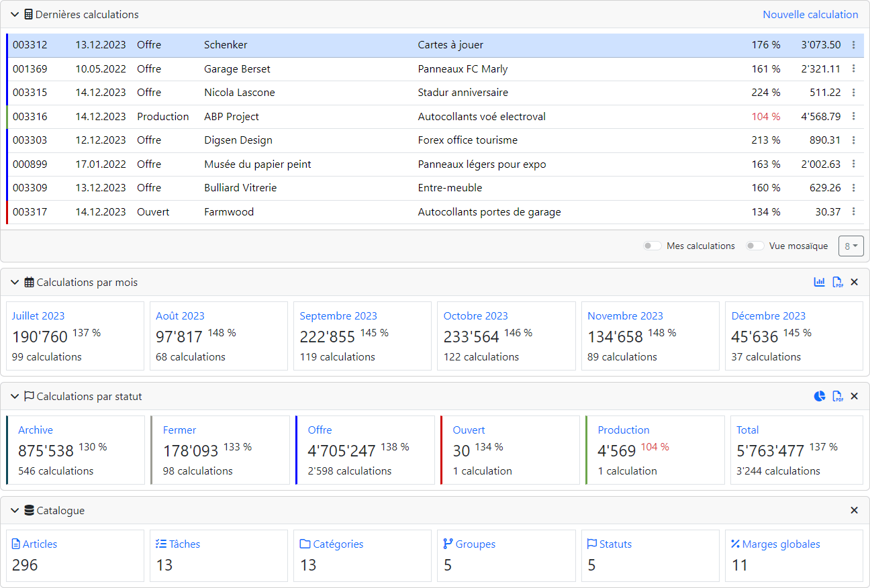This screenshot has width=870, height=588.
Task: Collapse the Calculations par mois panel
Action: click(15, 283)
